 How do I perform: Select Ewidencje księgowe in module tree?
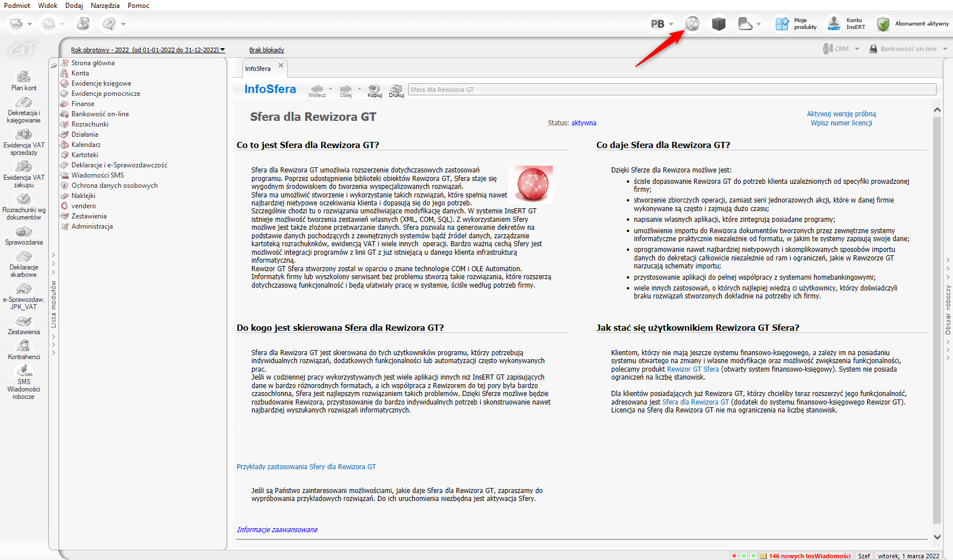101,83
